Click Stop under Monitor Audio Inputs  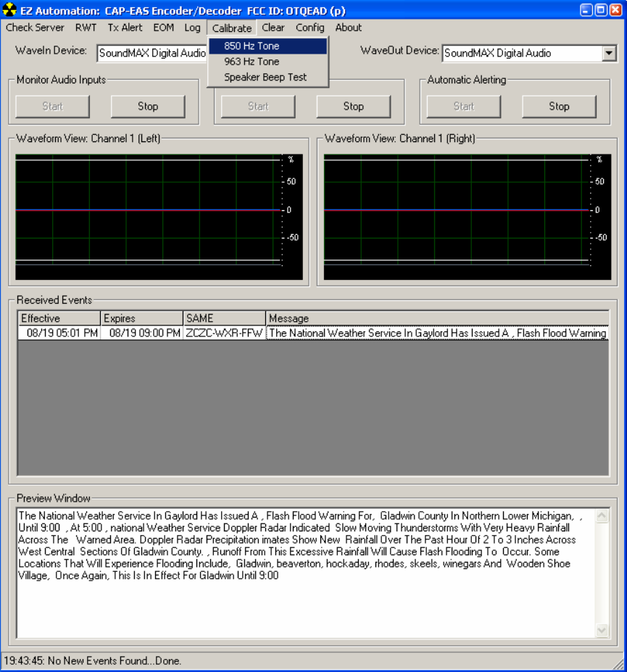(x=148, y=107)
